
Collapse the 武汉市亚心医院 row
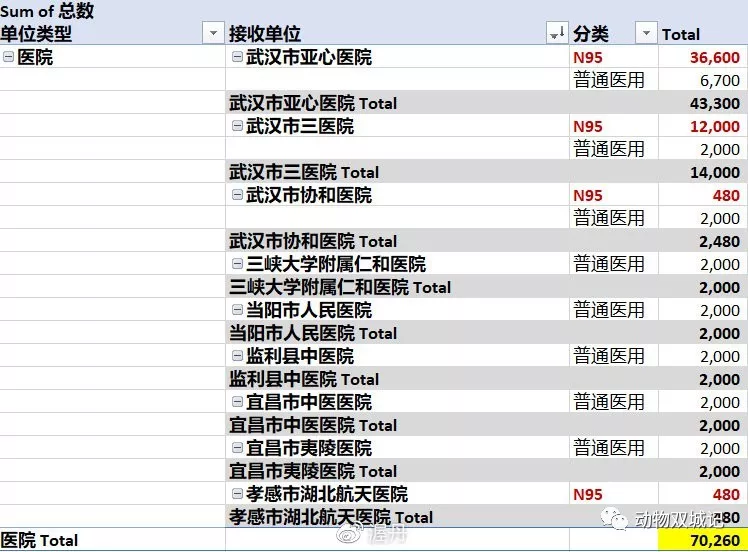coord(237,57)
